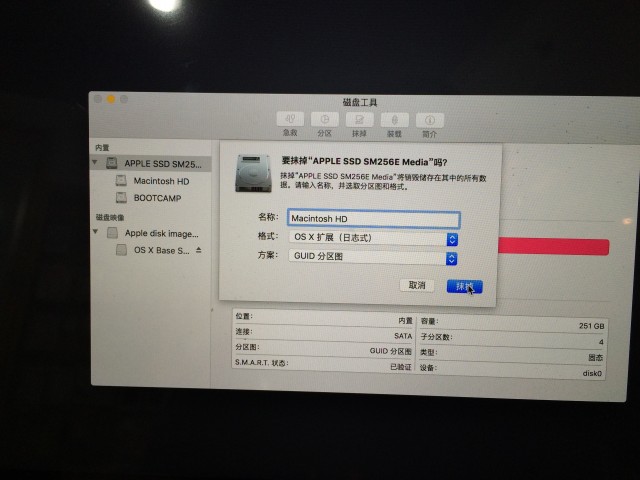The image size is (640, 480).
Task: Select the Erase (抹掉) toolbar icon
Action: coord(360,120)
